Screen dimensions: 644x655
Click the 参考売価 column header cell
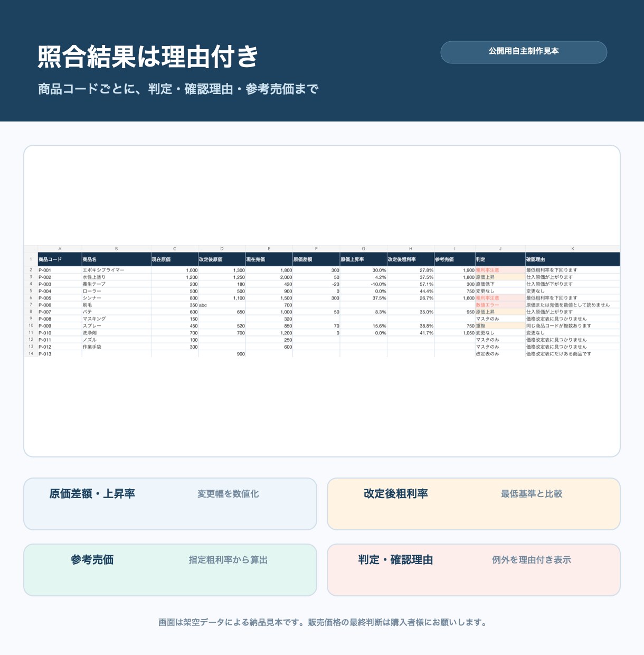click(455, 259)
